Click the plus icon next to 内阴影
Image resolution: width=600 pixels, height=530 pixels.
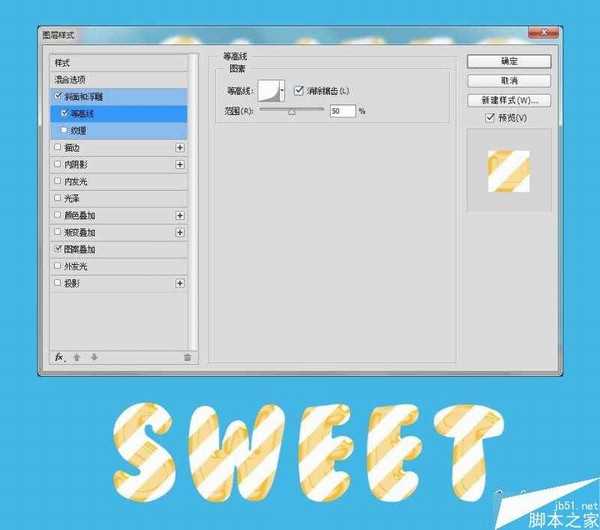click(x=180, y=164)
